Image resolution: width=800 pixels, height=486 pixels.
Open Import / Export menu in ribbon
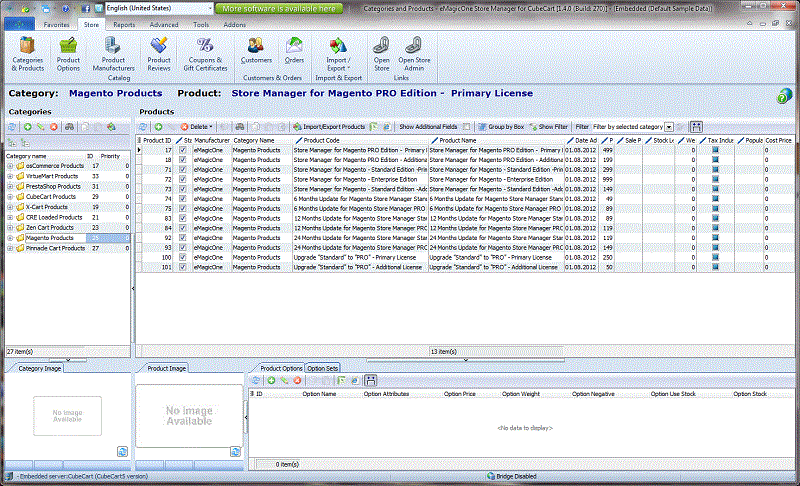pos(338,54)
